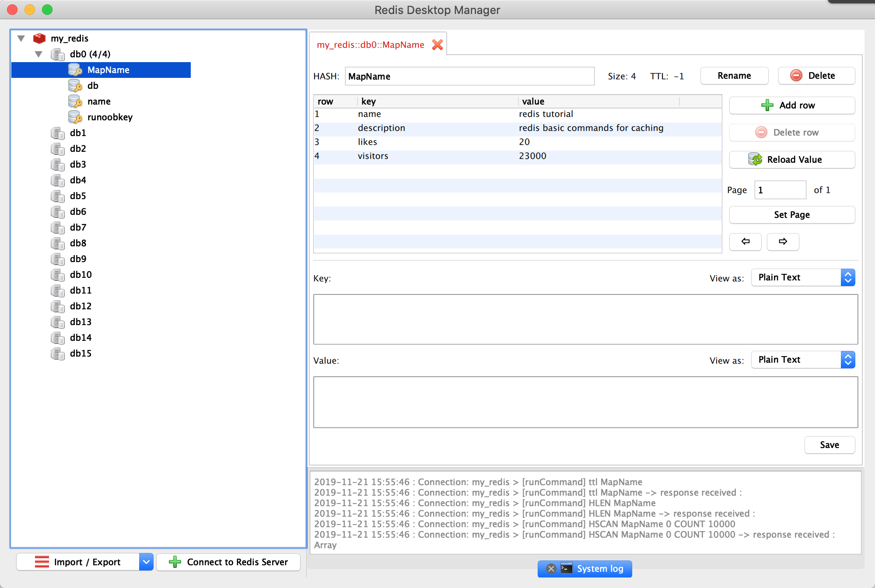The height and width of the screenshot is (588, 875).
Task: Add a row to the hash
Action: pos(792,105)
